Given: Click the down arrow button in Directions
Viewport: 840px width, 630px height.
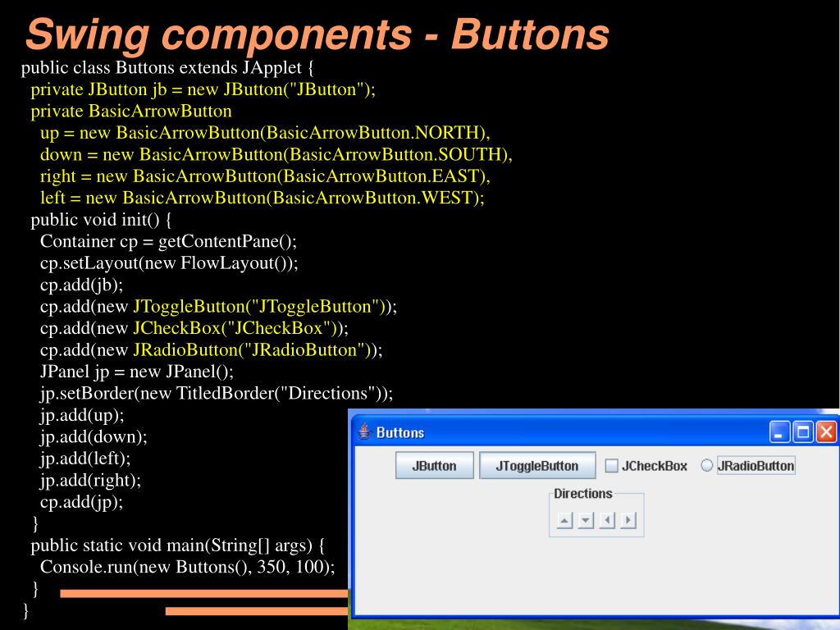Looking at the screenshot, I should point(586,520).
